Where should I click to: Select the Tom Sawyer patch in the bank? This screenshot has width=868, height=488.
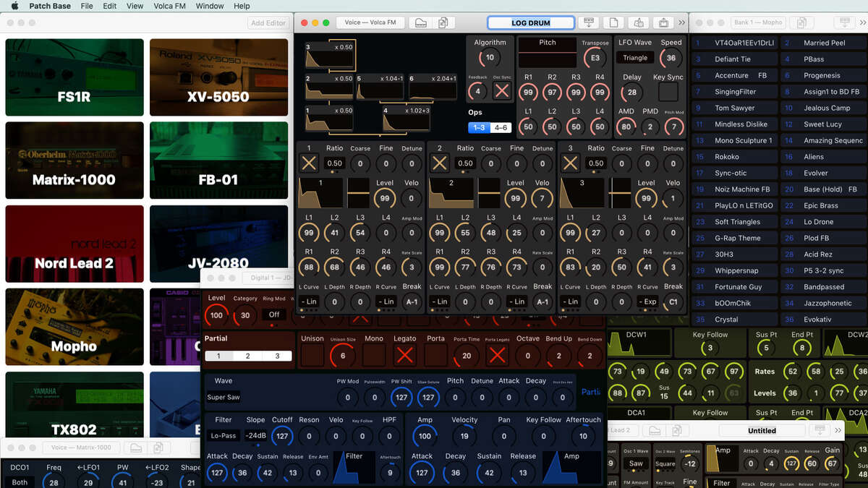735,108
